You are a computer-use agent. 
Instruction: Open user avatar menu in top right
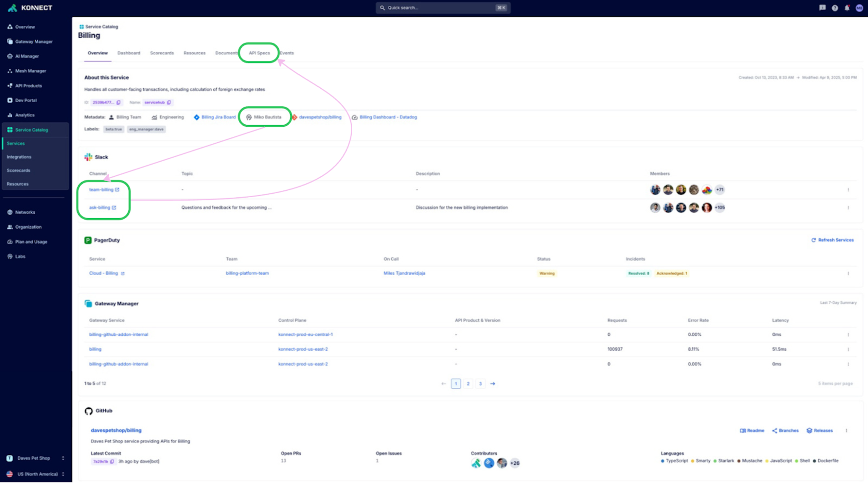pyautogui.click(x=859, y=8)
